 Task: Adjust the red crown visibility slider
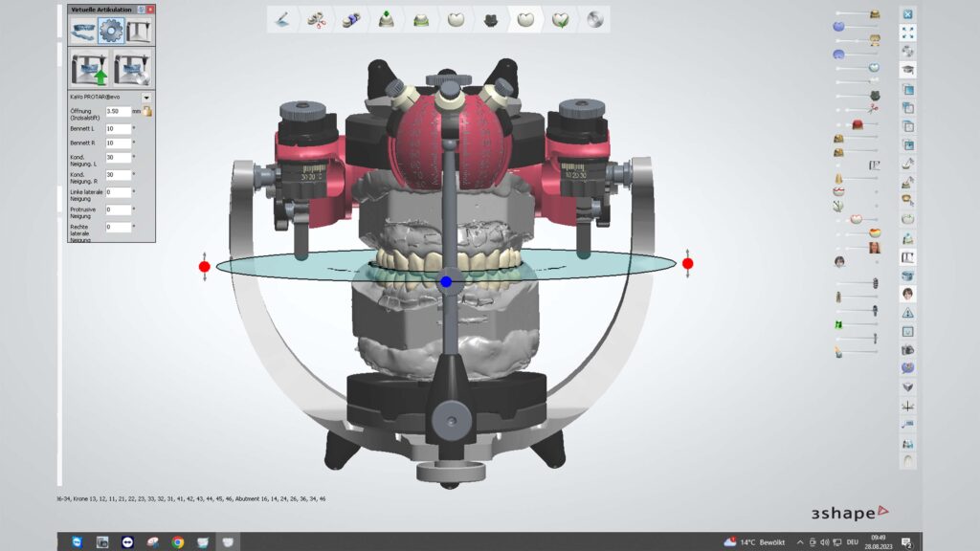pyautogui.click(x=857, y=125)
